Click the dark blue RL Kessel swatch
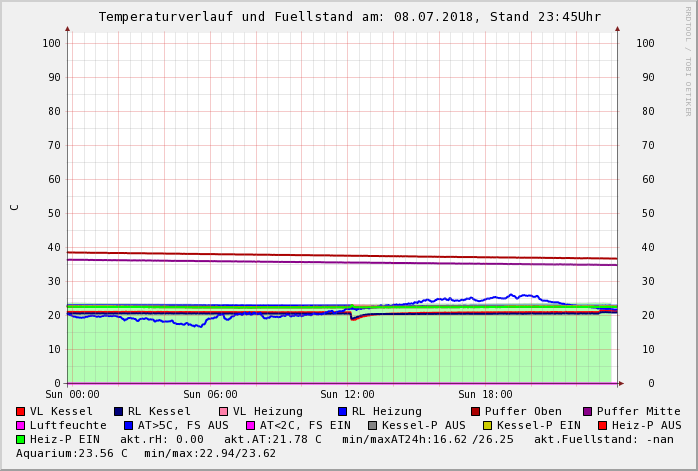The image size is (698, 471). (x=119, y=411)
